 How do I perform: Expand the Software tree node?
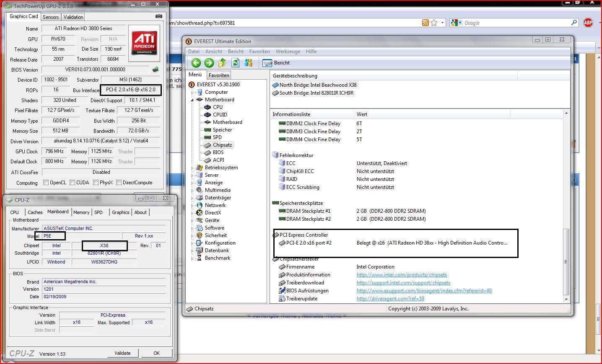tap(192, 228)
